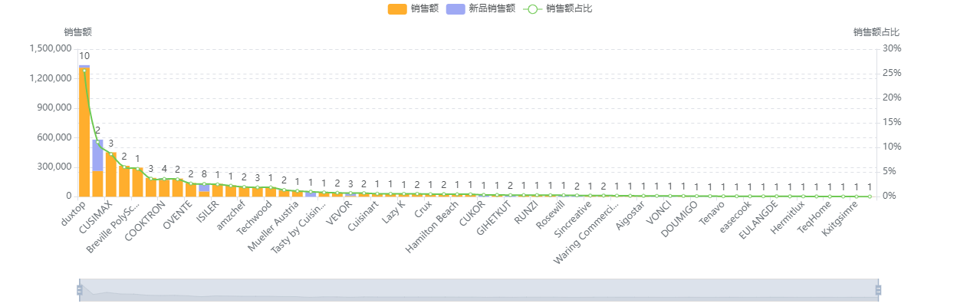Click the CUSIMAX brand axis label
Viewport: 980px width, 307px height.
point(97,216)
